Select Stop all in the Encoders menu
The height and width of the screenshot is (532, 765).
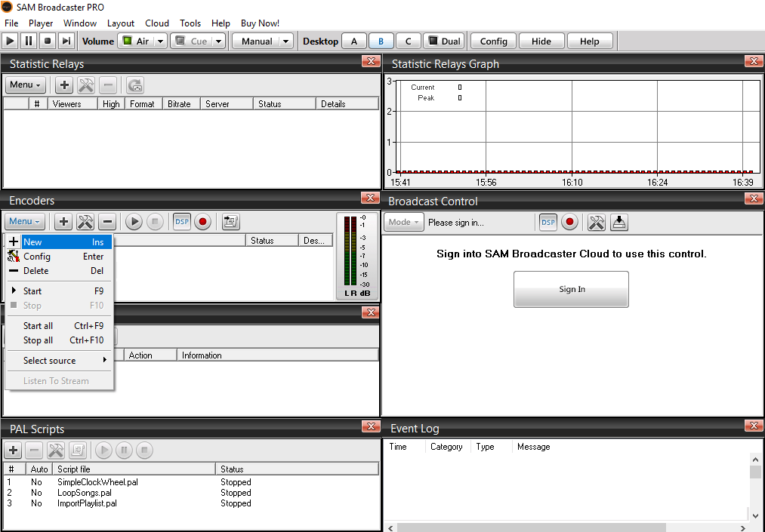(x=59, y=340)
